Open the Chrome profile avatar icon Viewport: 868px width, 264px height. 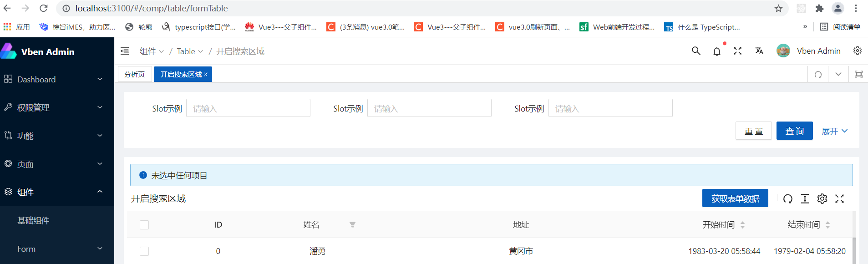838,8
